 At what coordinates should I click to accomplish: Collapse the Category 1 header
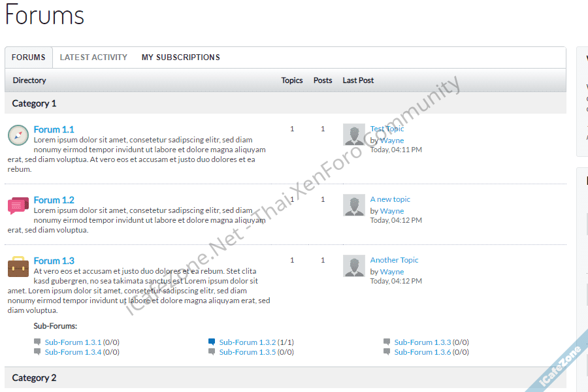[x=35, y=103]
